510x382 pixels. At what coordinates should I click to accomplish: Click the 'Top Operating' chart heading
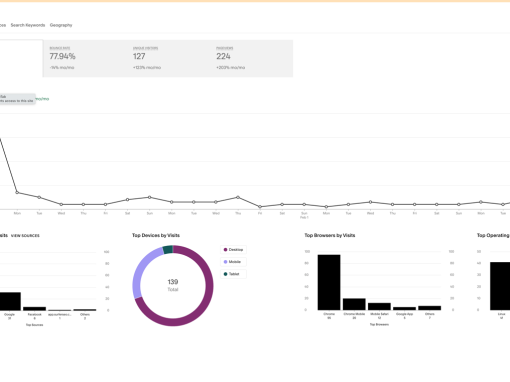click(x=493, y=235)
